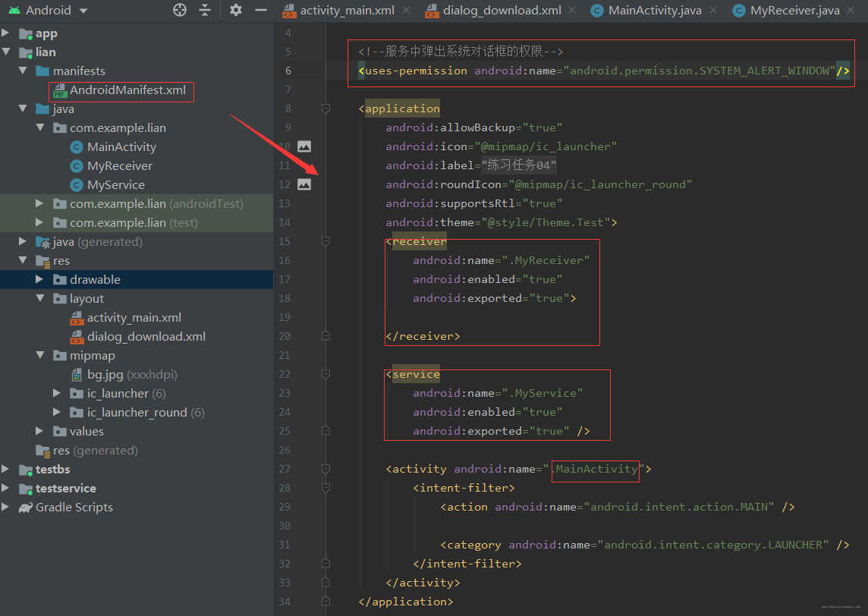Click the Gradle Scripts elephant icon
This screenshot has height=616, width=868.
[26, 507]
